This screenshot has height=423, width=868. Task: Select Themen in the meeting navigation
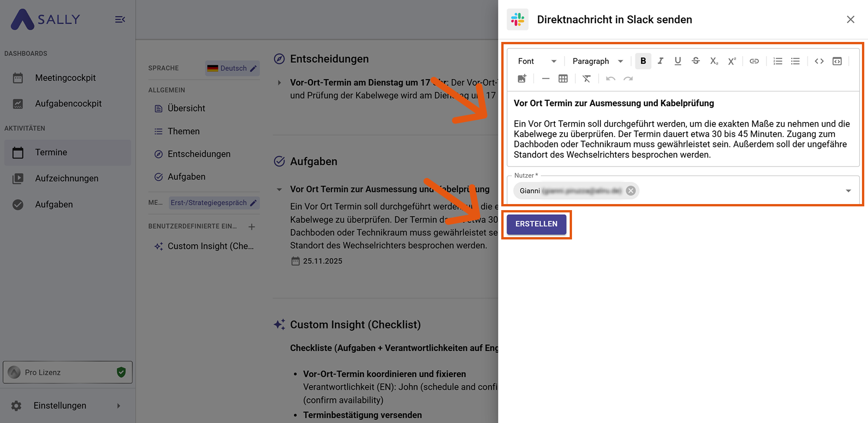pyautogui.click(x=183, y=131)
